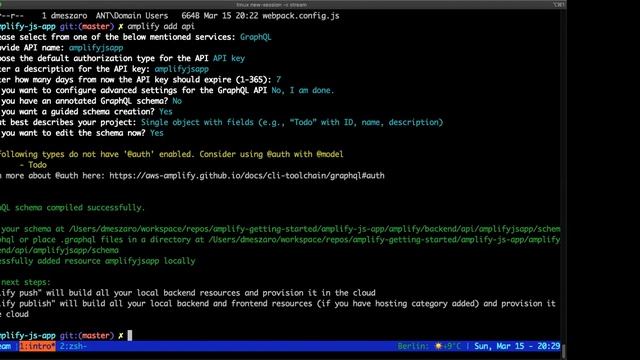Click the "publish" will build resources line
Viewport: 640px width, 360px height.
coord(278,303)
